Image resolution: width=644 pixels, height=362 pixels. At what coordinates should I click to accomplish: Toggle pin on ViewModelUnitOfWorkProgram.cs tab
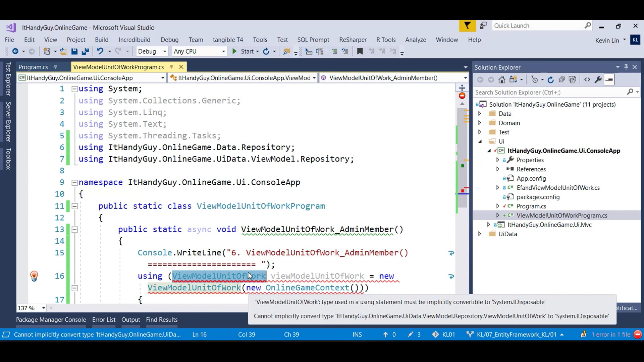(171, 67)
